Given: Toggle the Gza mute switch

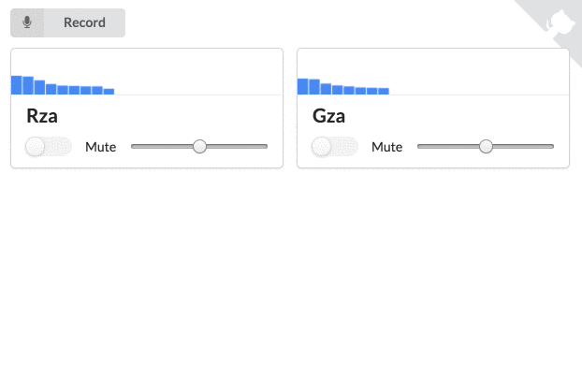Looking at the screenshot, I should 334,147.
